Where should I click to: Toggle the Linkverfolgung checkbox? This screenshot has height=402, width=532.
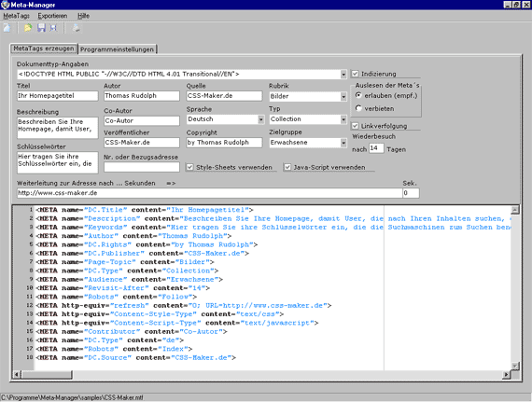click(x=355, y=126)
